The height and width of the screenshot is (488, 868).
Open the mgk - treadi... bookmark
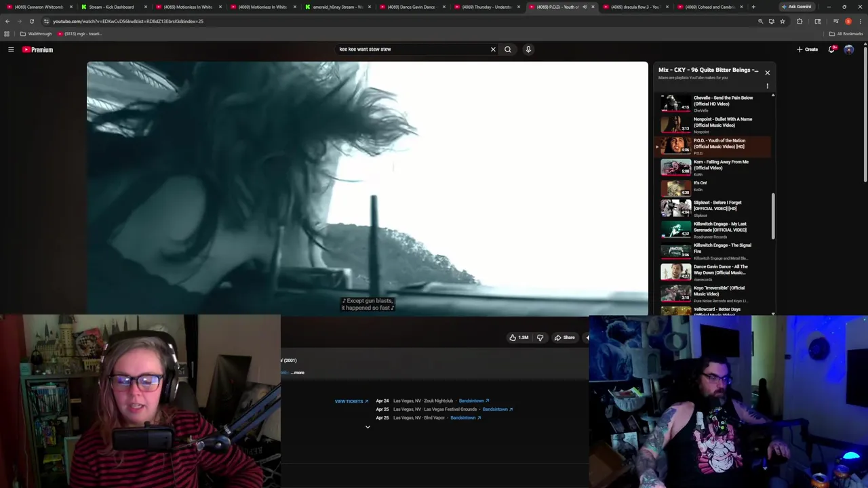pyautogui.click(x=80, y=34)
